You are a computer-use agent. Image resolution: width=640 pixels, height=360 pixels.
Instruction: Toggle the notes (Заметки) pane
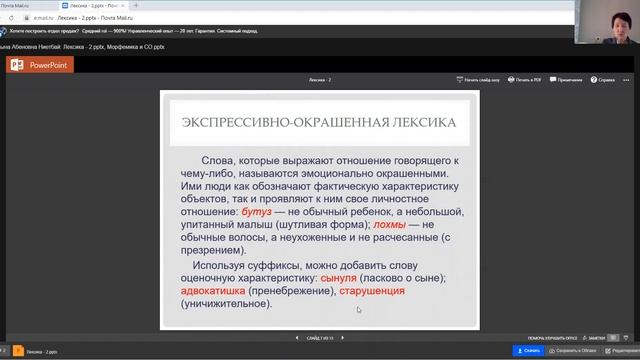point(594,338)
